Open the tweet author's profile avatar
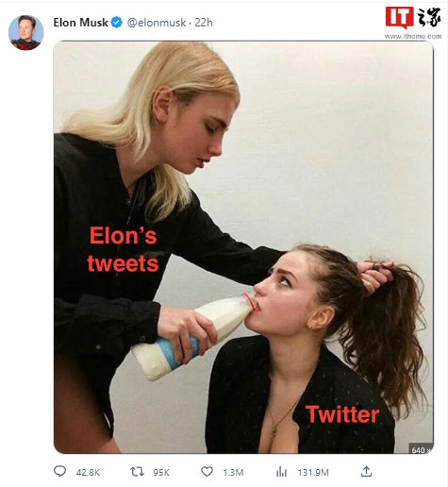 [x=25, y=32]
